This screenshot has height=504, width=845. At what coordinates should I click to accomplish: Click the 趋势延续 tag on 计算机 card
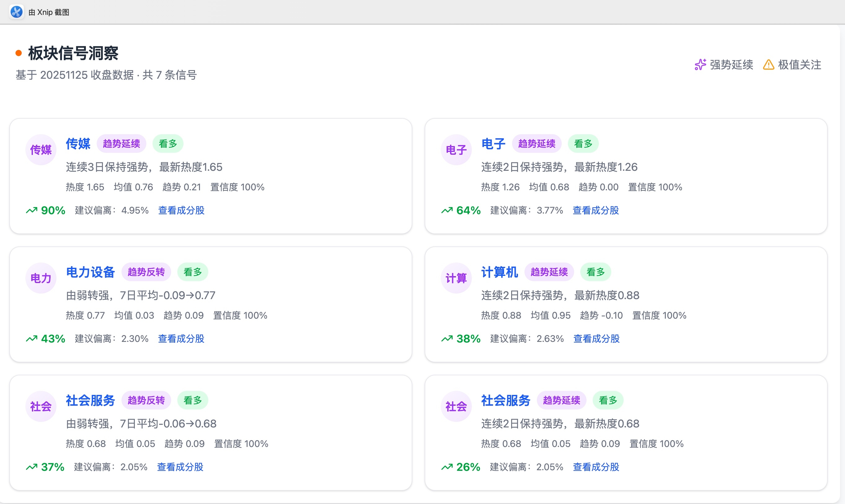(549, 272)
